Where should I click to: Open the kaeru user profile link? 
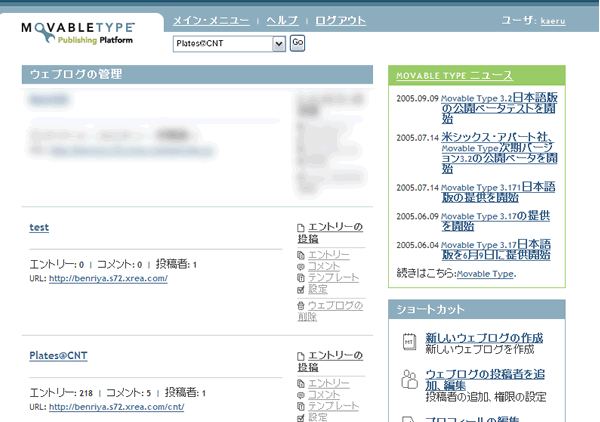tap(553, 21)
